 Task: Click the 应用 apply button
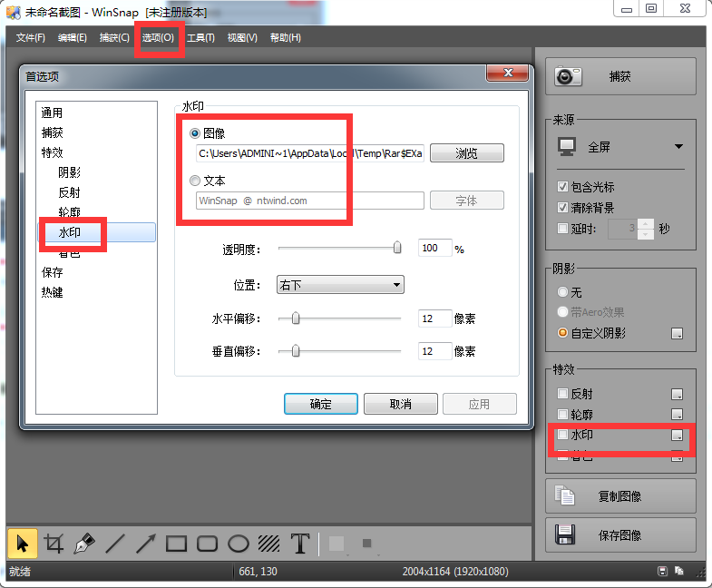coord(480,404)
